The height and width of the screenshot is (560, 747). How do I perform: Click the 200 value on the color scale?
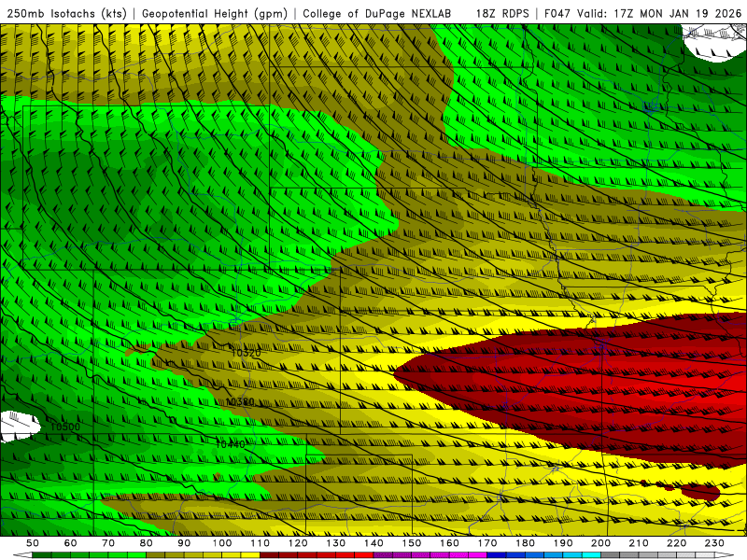[601, 543]
